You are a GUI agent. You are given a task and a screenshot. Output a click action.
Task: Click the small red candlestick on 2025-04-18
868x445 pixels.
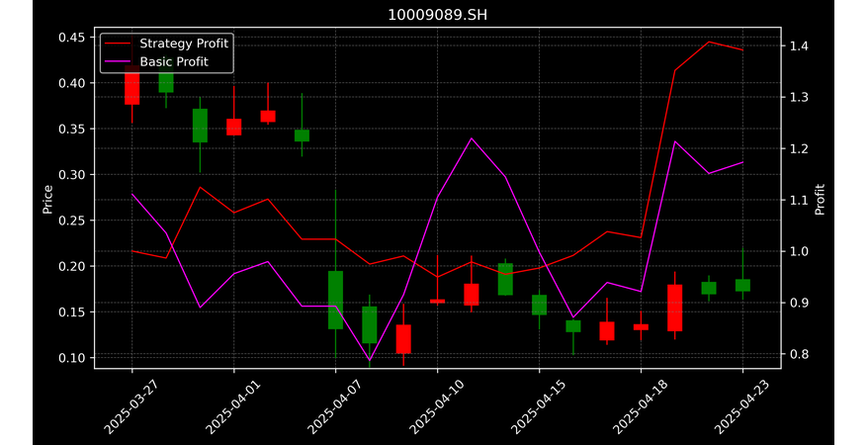coord(641,327)
